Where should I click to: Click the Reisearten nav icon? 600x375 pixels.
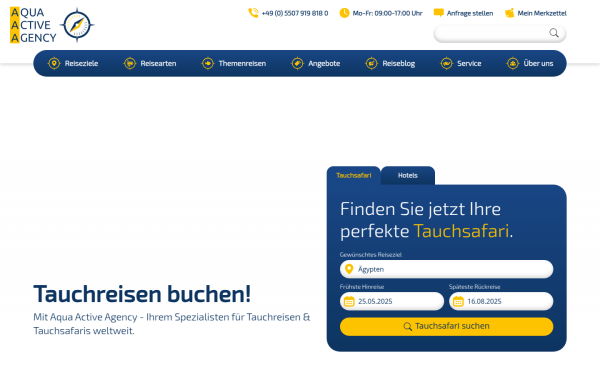130,63
